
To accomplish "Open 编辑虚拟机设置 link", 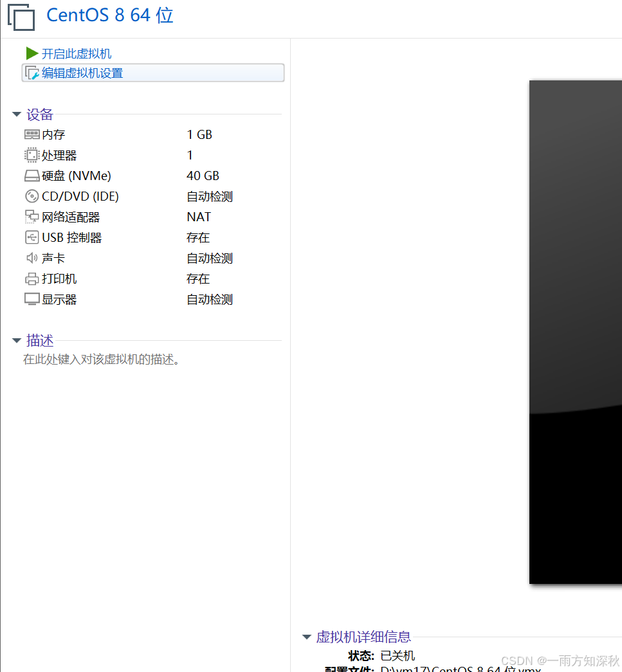I will pos(82,73).
